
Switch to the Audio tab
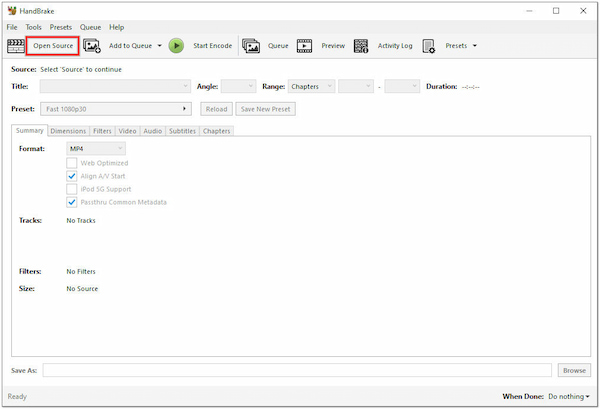click(153, 131)
